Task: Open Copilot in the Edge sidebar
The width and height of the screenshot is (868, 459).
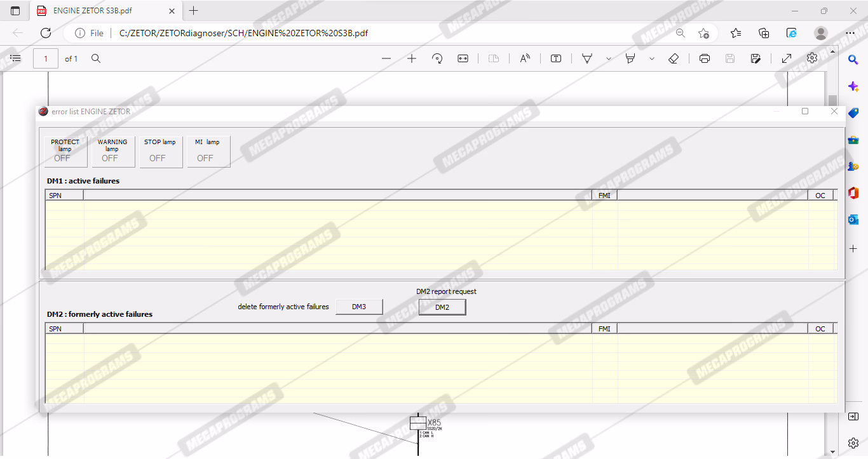Action: [853, 86]
